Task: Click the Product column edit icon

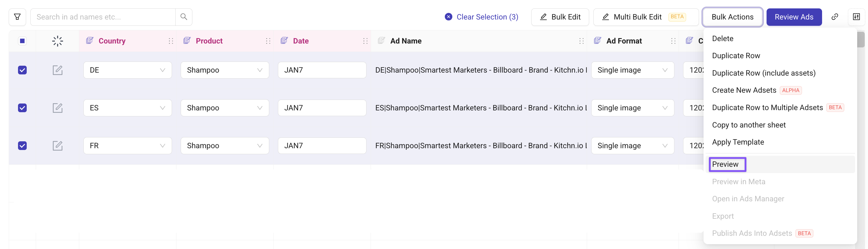Action: coord(187,40)
